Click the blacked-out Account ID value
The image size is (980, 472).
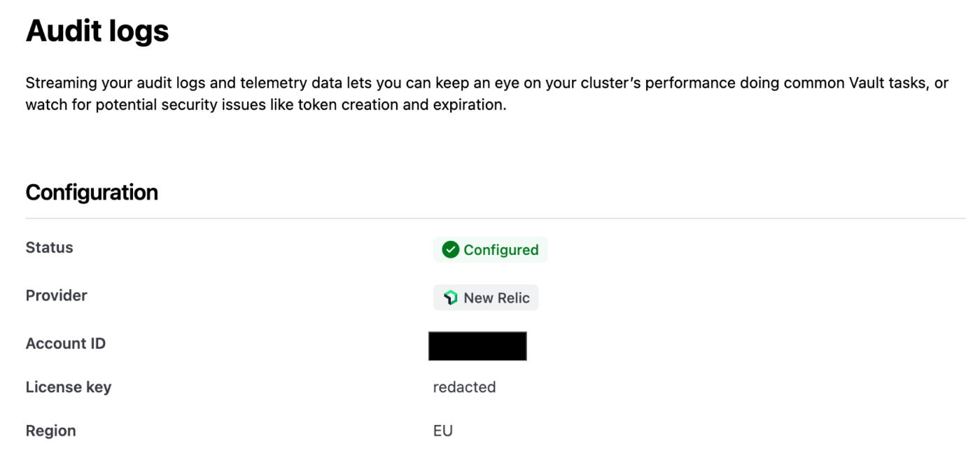(x=477, y=346)
